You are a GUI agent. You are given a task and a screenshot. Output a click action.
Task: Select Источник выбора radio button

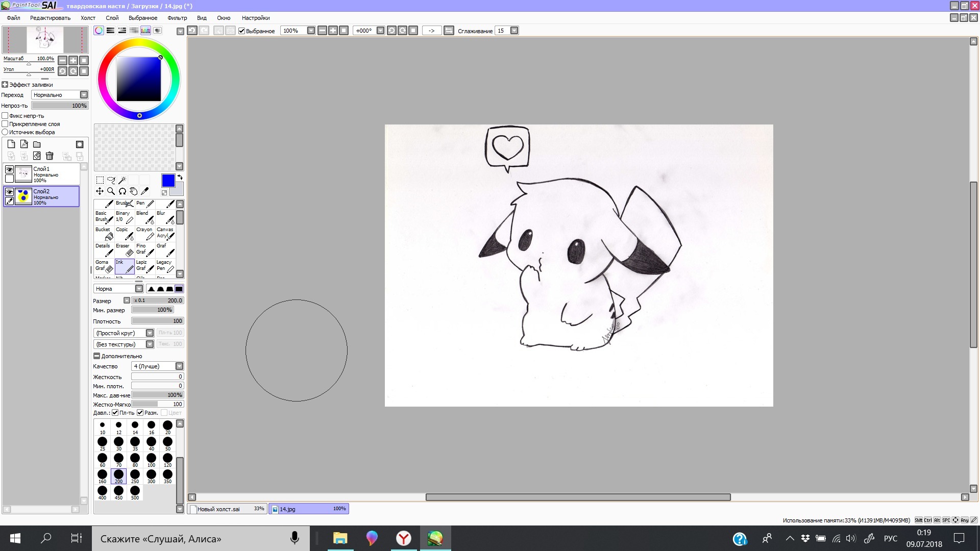click(5, 132)
